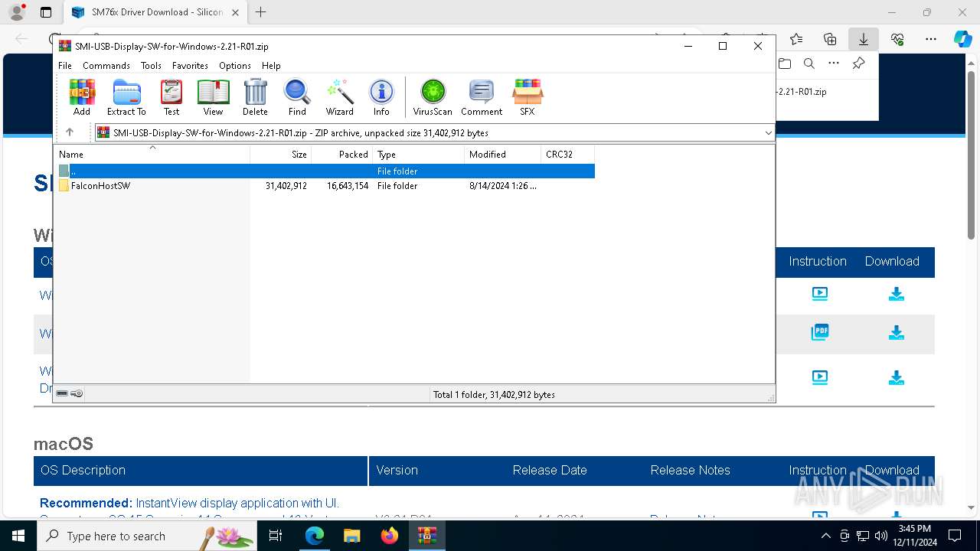
Task: Click the SFX toolbar icon
Action: coord(528,97)
